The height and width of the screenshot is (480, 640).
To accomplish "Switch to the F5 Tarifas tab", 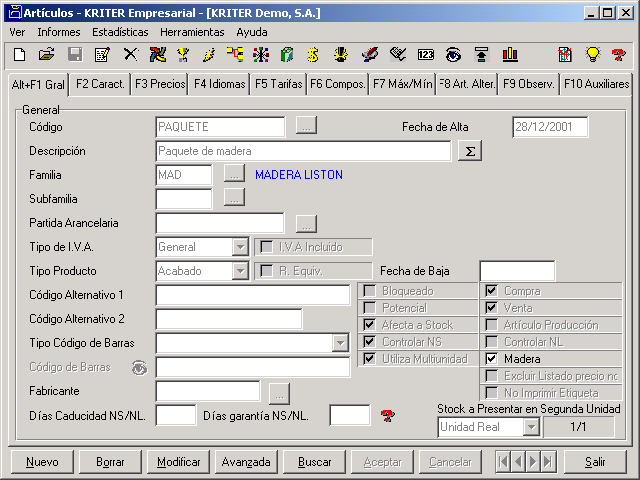I will click(278, 84).
